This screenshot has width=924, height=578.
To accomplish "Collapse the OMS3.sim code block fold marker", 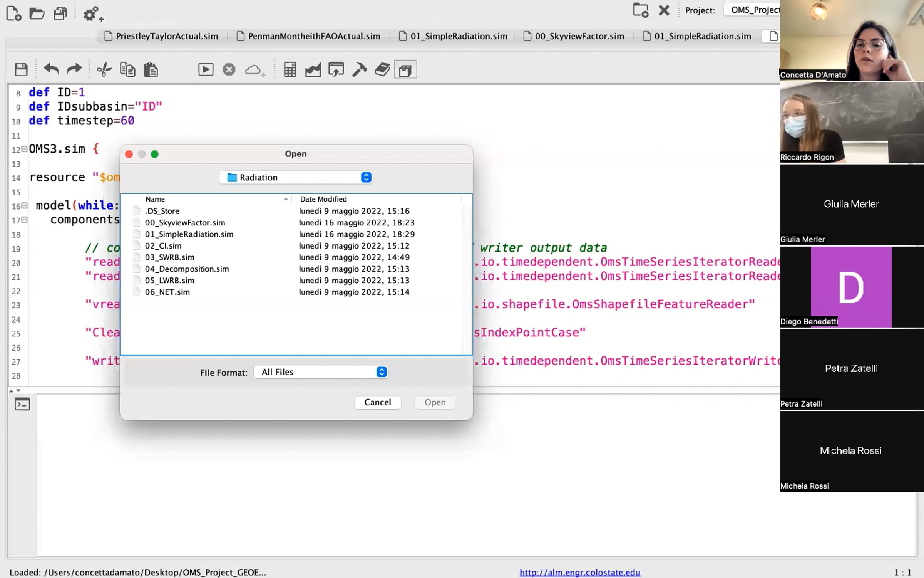I will pyautogui.click(x=24, y=149).
